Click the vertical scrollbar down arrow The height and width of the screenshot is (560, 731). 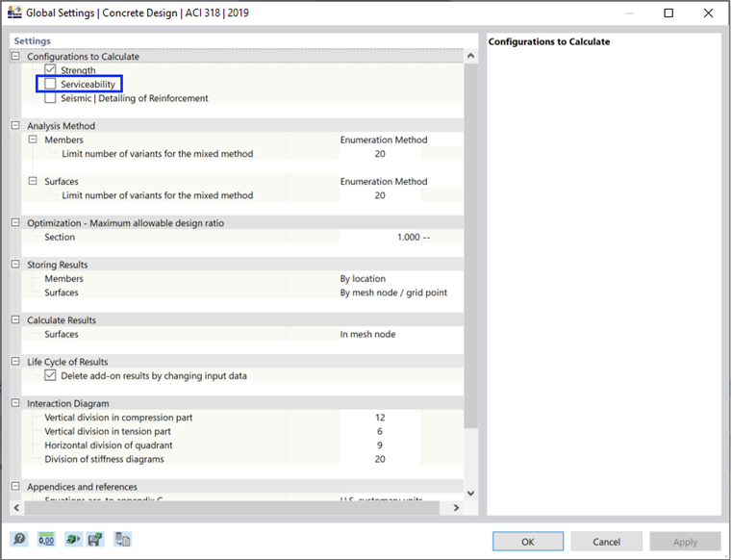tap(471, 493)
